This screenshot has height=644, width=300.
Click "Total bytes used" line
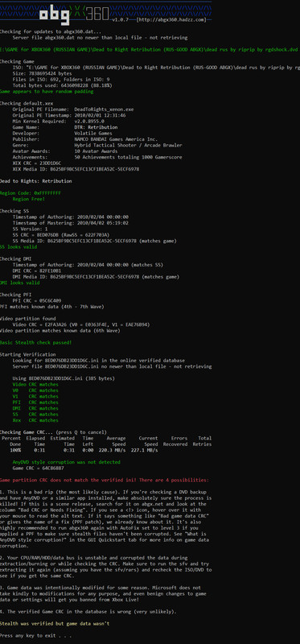click(63, 85)
